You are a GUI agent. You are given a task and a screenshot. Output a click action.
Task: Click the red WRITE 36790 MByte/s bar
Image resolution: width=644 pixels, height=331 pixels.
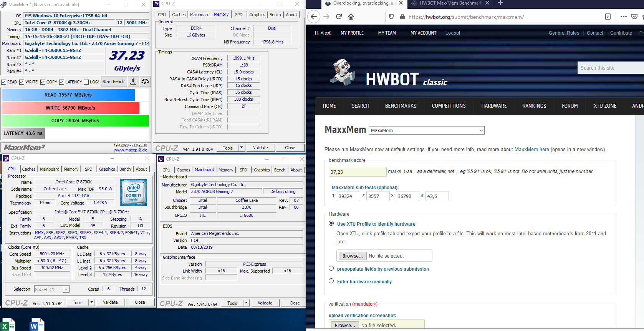(x=71, y=108)
